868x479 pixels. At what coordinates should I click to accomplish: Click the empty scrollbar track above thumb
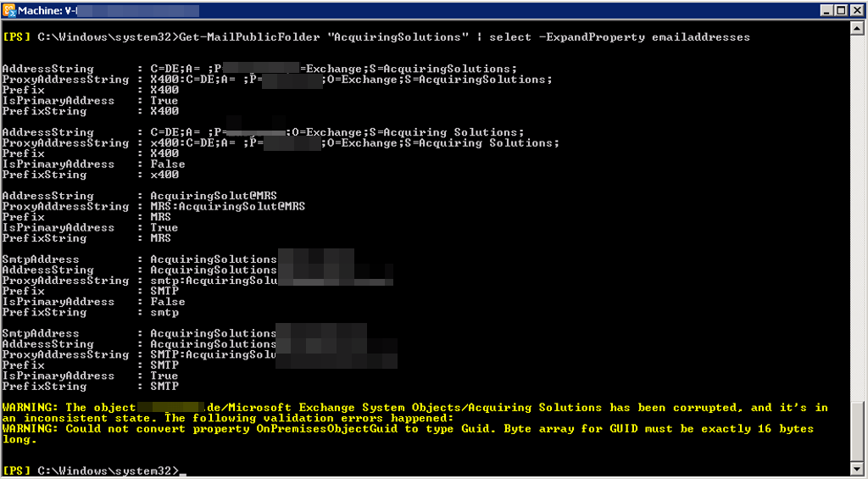pyautogui.click(x=857, y=212)
